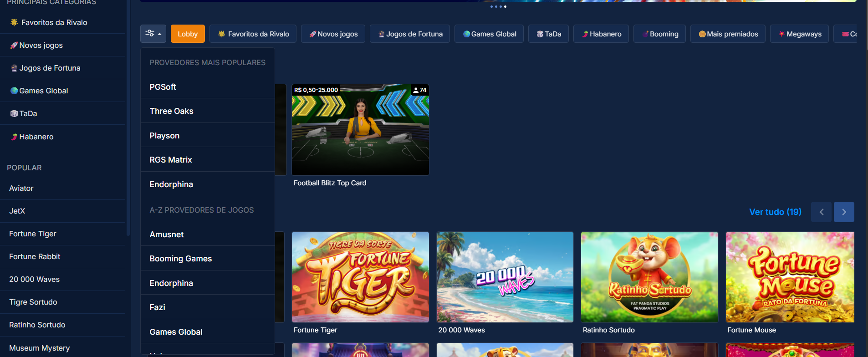Click the globe icon beside Games Global in sidebar
The height and width of the screenshot is (357, 868).
click(x=14, y=91)
